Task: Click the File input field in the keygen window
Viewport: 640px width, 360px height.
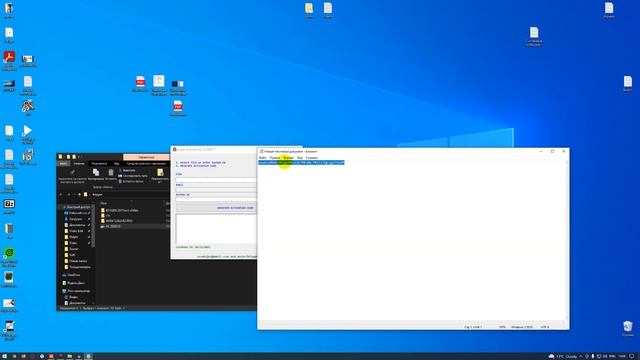Action: point(216,180)
